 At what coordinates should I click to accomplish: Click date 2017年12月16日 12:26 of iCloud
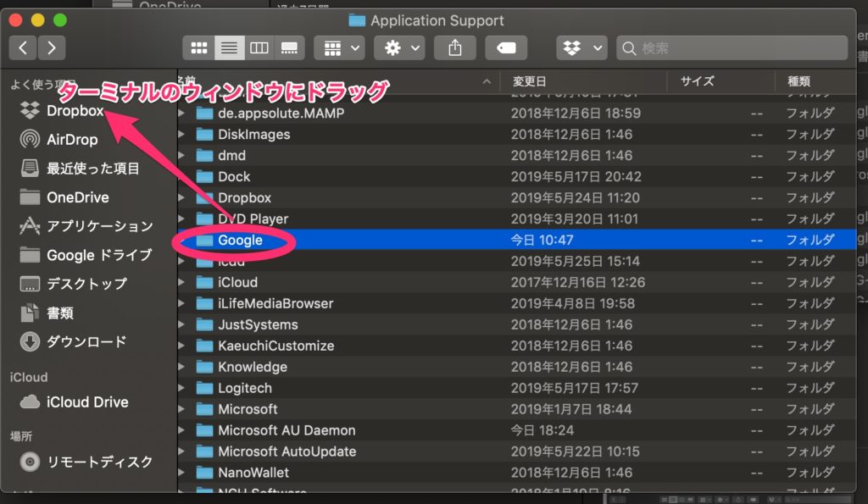click(577, 282)
